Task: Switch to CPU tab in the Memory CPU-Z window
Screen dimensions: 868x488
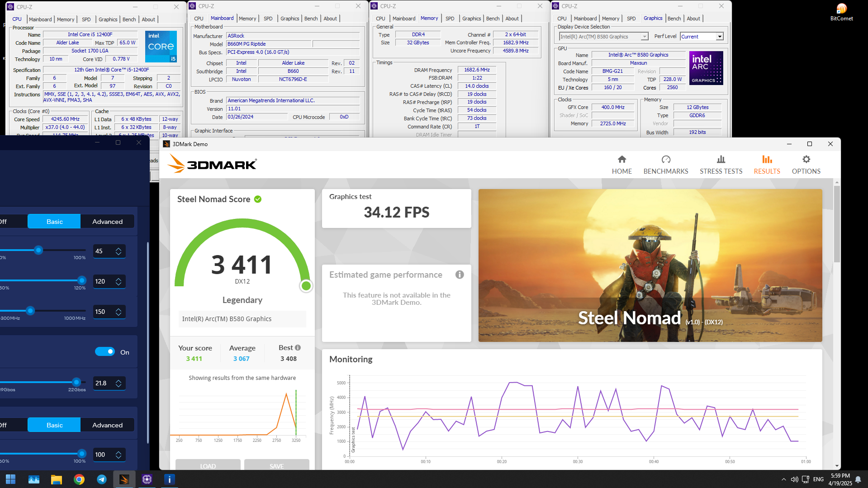Action: [x=380, y=19]
